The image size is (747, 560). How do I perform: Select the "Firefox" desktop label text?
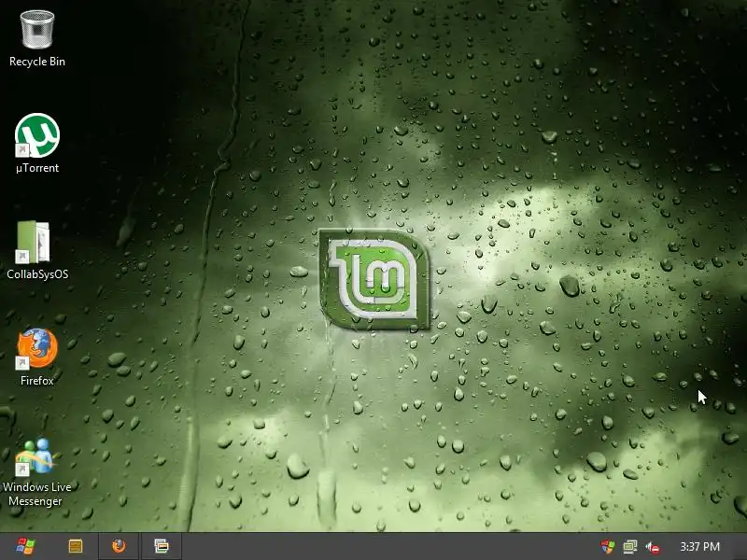[x=37, y=381]
